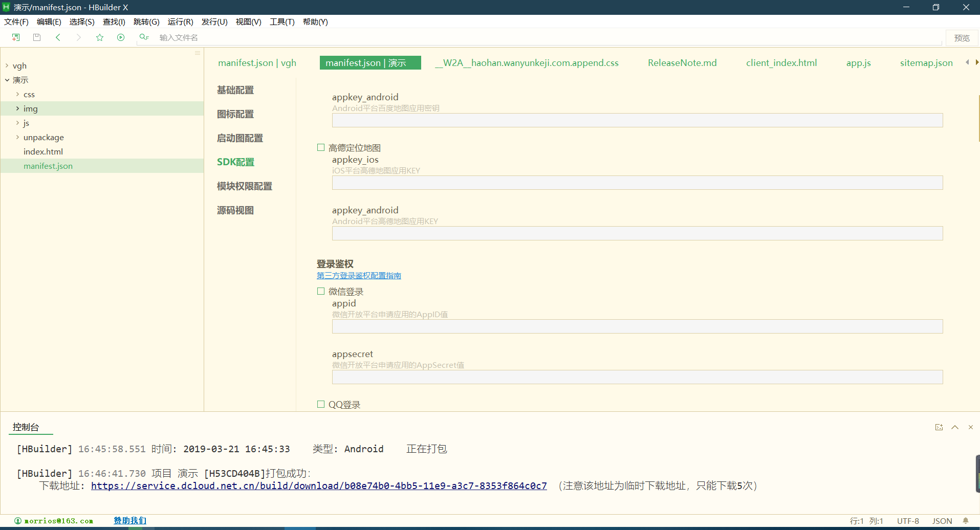
Task: Collapse the 演示 project folder
Action: click(7, 80)
